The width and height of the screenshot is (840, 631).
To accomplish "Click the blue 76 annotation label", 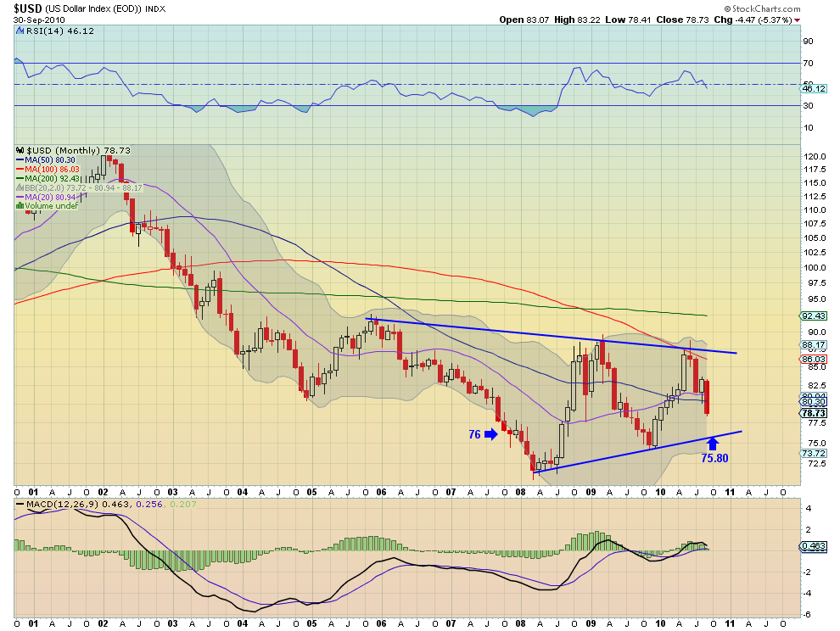I will pos(474,434).
